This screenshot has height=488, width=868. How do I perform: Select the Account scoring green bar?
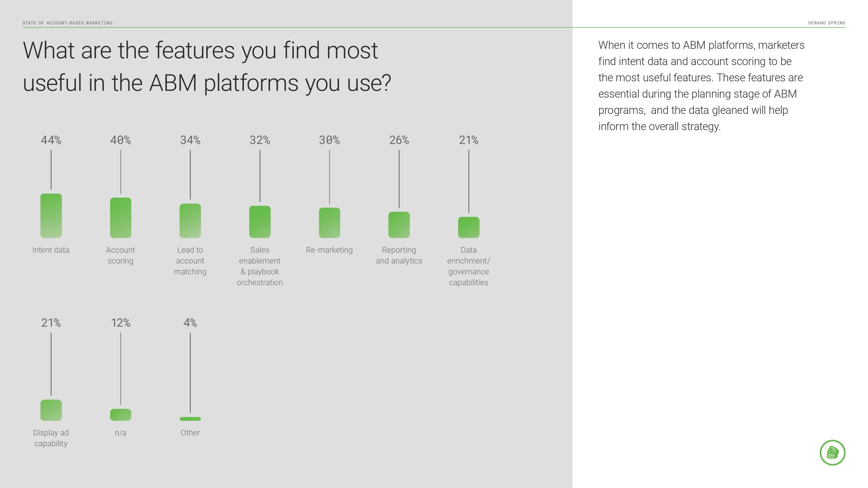[x=120, y=218]
